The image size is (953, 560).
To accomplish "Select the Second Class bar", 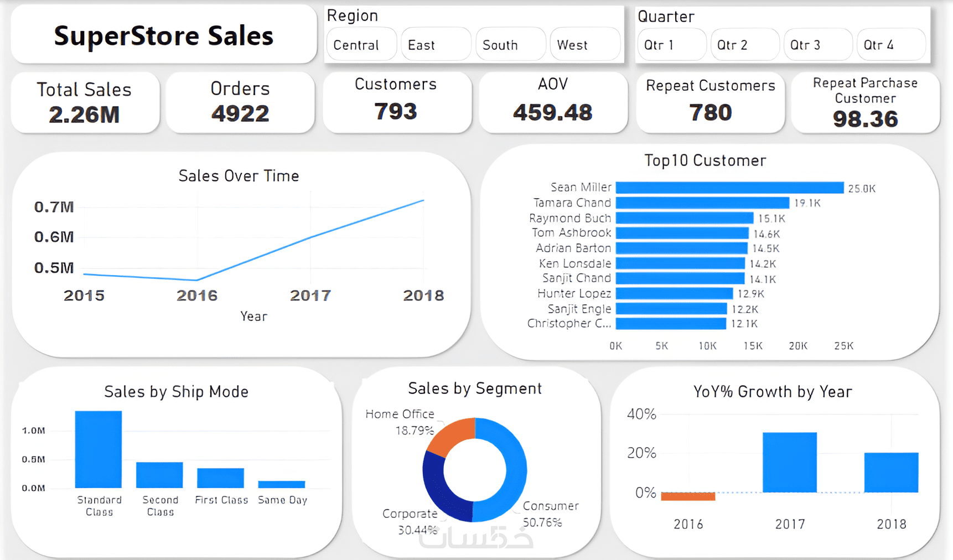I will tap(159, 475).
